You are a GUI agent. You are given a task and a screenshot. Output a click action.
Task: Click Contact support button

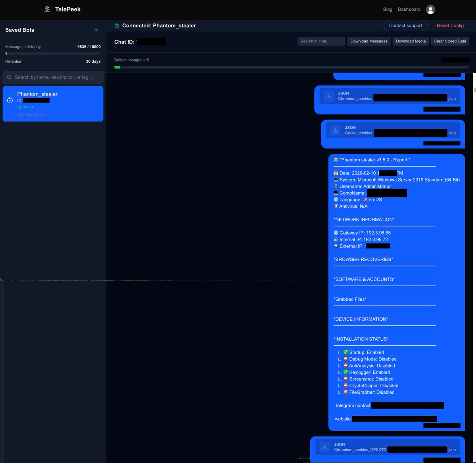(x=405, y=25)
